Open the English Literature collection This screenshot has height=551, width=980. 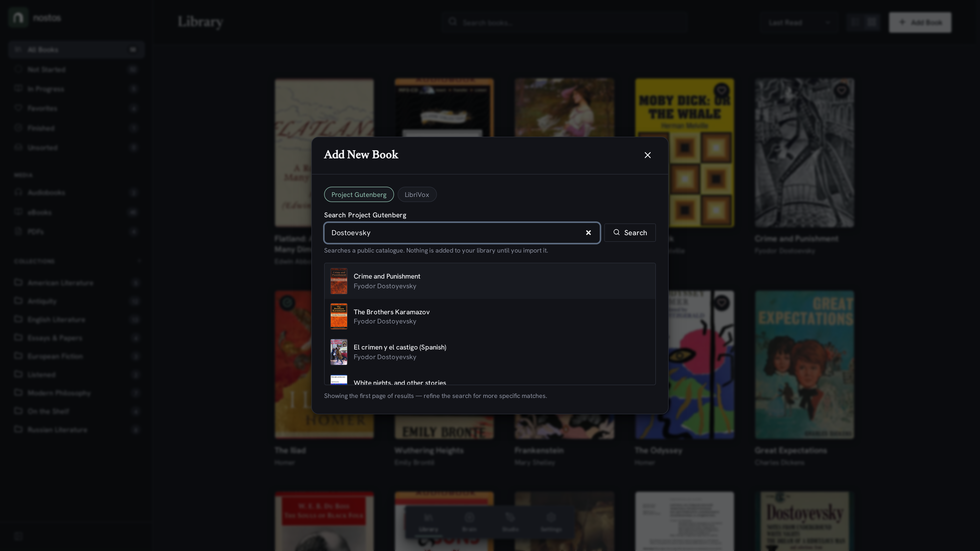click(x=76, y=319)
